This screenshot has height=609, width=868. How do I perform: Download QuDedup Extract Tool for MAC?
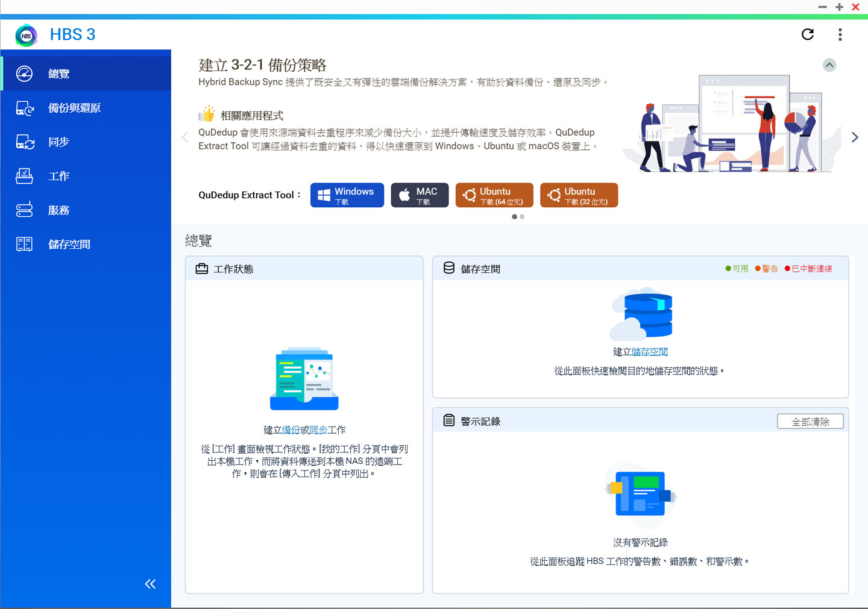pos(420,195)
